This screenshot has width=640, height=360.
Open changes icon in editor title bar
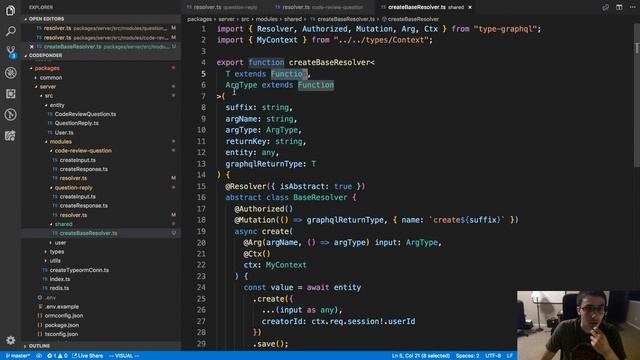[x=605, y=7]
